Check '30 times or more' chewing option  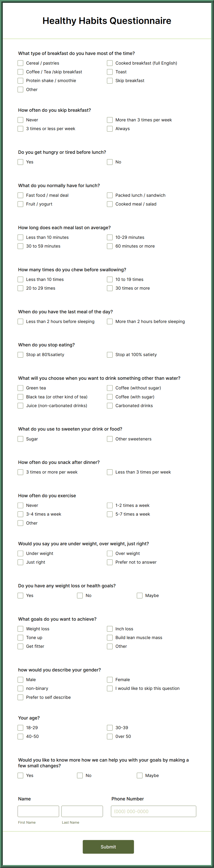(110, 288)
